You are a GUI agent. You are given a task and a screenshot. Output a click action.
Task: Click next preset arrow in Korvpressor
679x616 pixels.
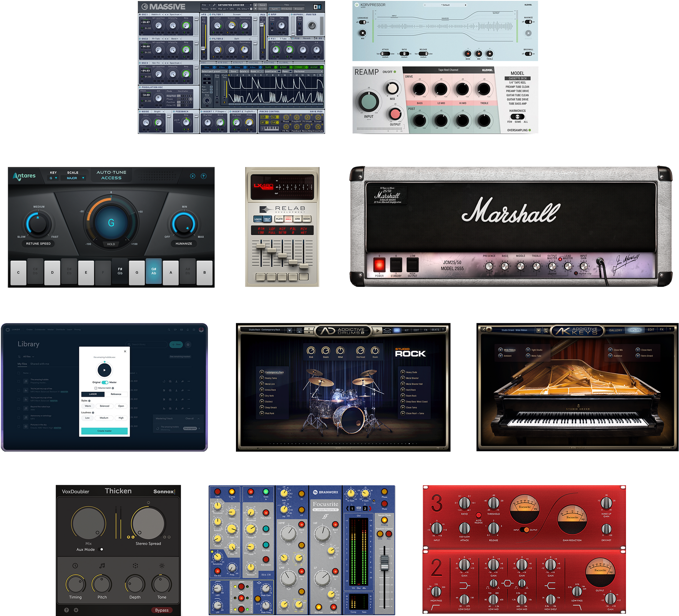coord(466,5)
